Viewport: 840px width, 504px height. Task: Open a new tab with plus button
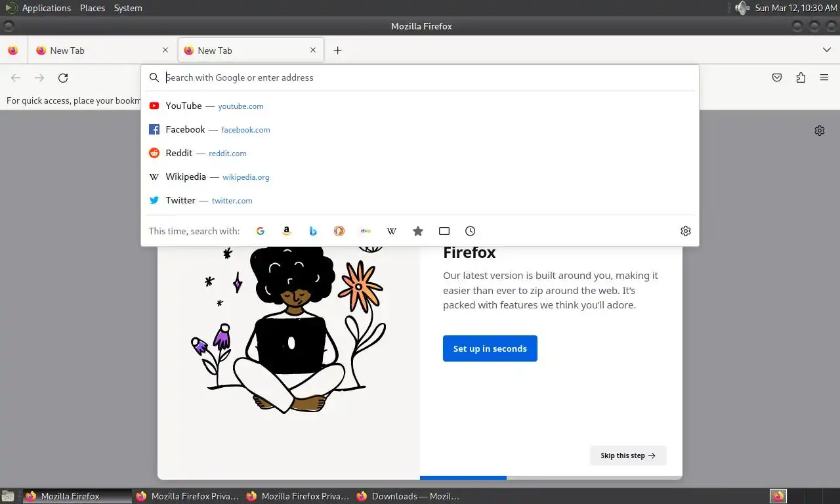[x=337, y=51]
